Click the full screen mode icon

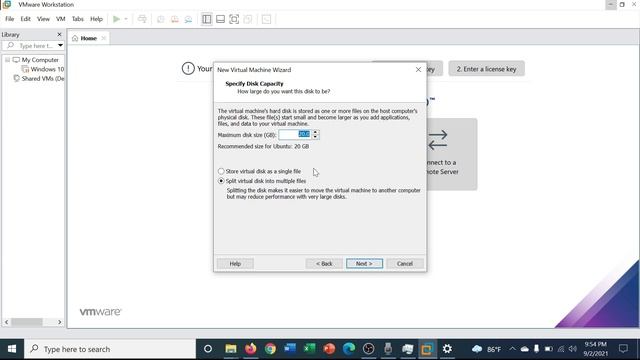pyautogui.click(x=234, y=19)
